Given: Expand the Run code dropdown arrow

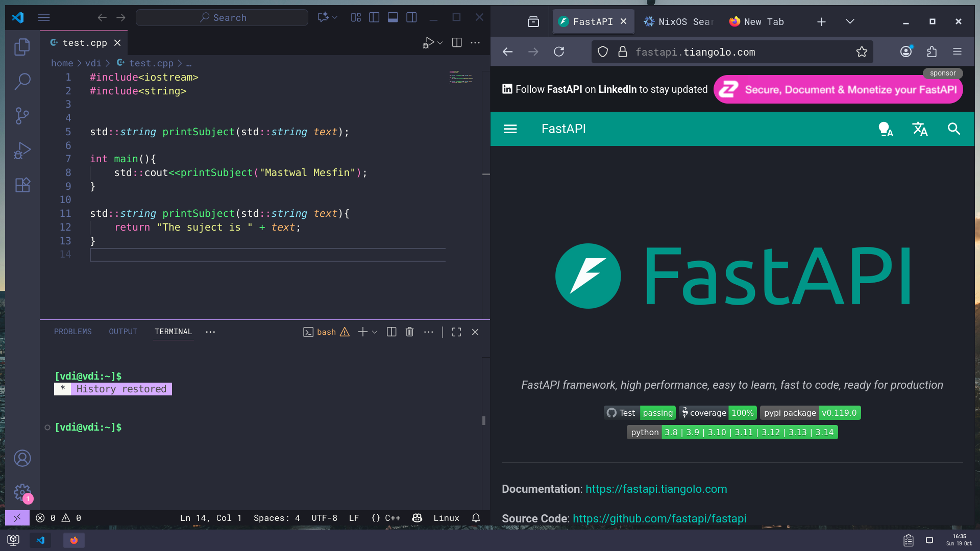Looking at the screenshot, I should point(440,43).
